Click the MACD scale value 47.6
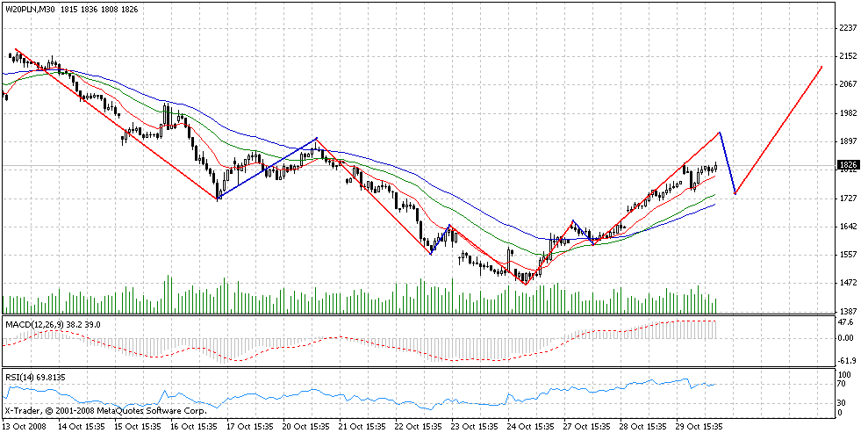The width and height of the screenshot is (868, 433). tap(846, 323)
